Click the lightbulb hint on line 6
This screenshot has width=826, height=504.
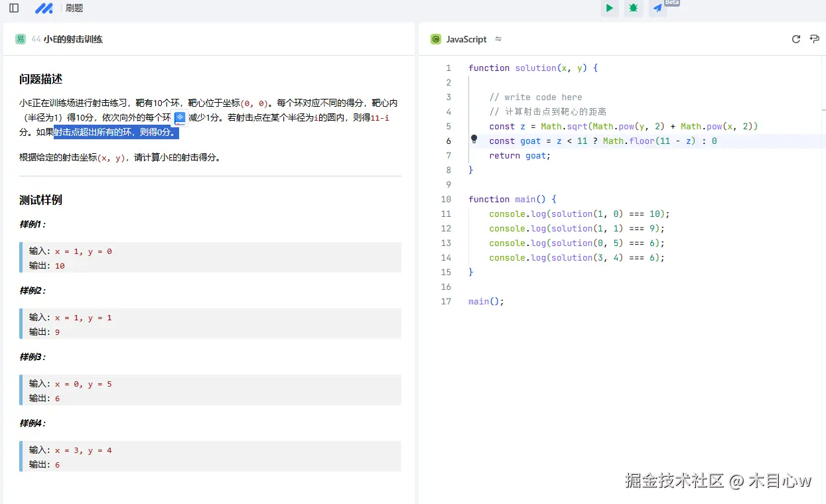474,139
